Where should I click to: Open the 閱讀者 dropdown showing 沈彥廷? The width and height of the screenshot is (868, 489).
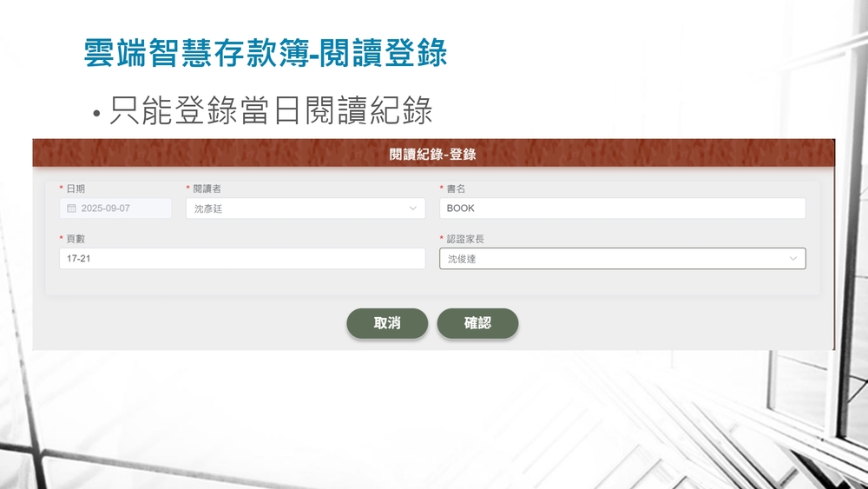(305, 208)
